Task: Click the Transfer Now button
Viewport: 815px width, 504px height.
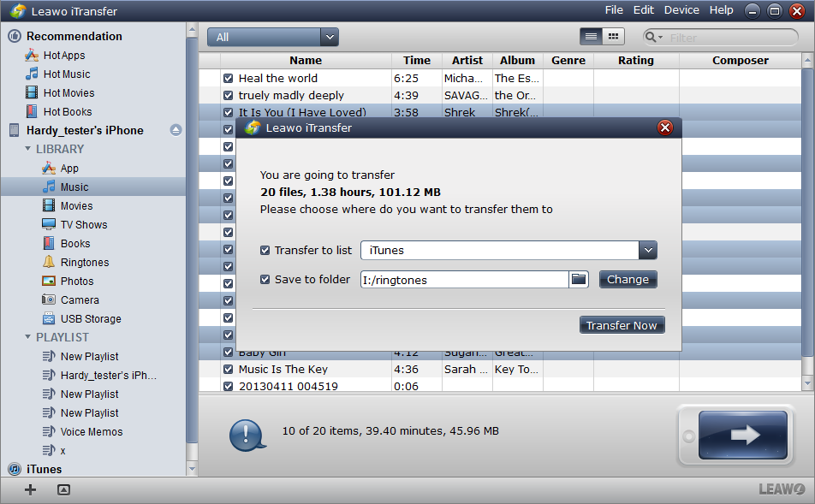Action: [622, 325]
